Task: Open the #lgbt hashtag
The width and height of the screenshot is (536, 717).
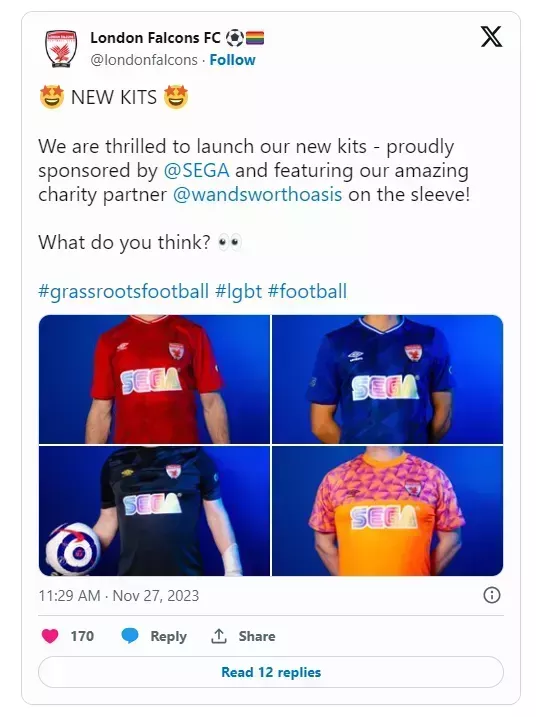Action: [x=238, y=291]
